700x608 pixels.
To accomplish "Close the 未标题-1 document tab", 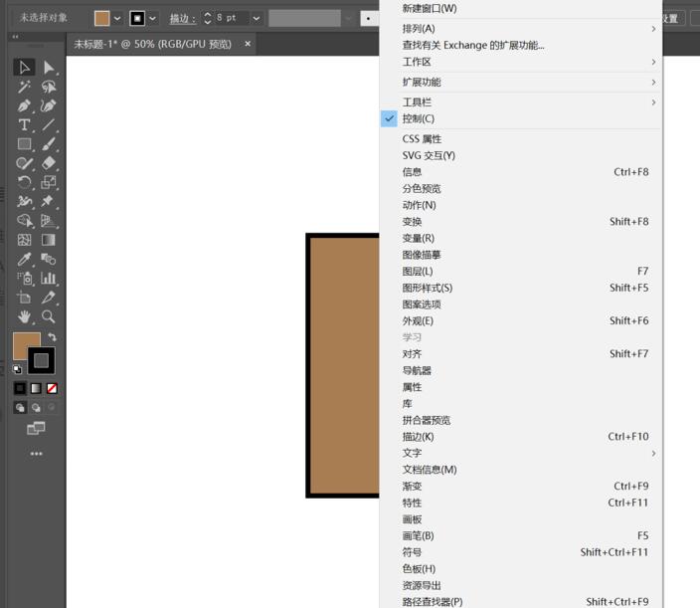I will [248, 44].
